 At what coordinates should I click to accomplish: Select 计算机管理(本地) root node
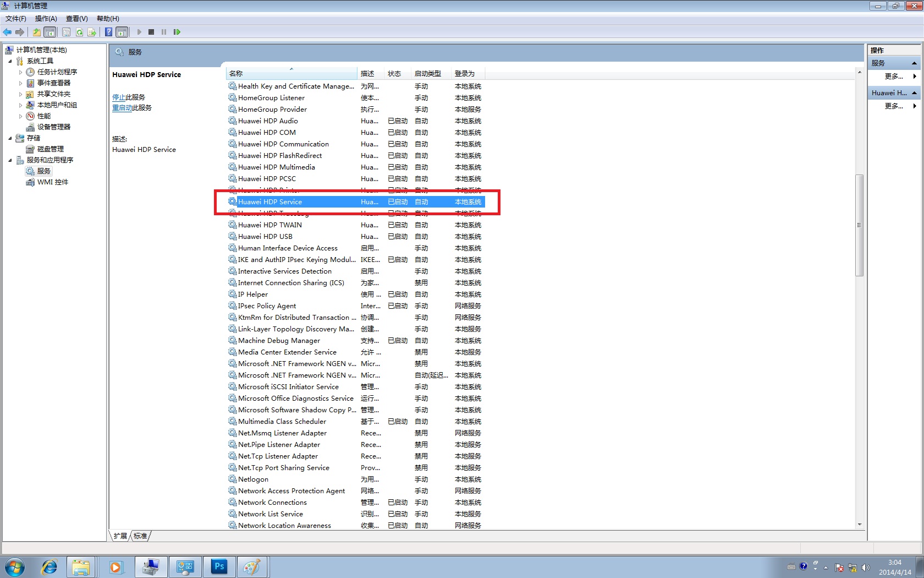[42, 50]
